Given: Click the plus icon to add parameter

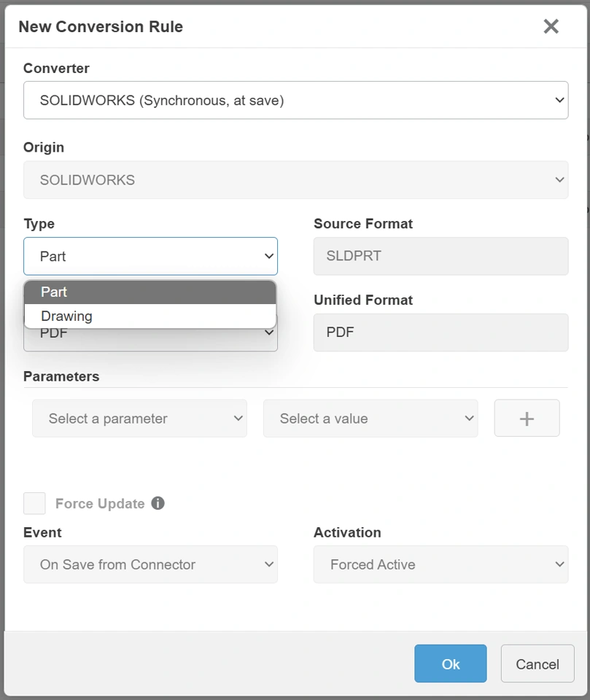Looking at the screenshot, I should [527, 419].
